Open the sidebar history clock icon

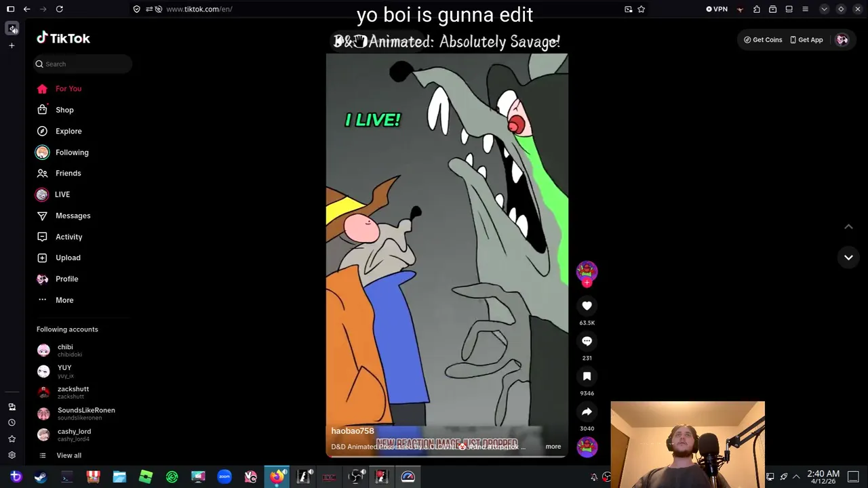pos(12,423)
